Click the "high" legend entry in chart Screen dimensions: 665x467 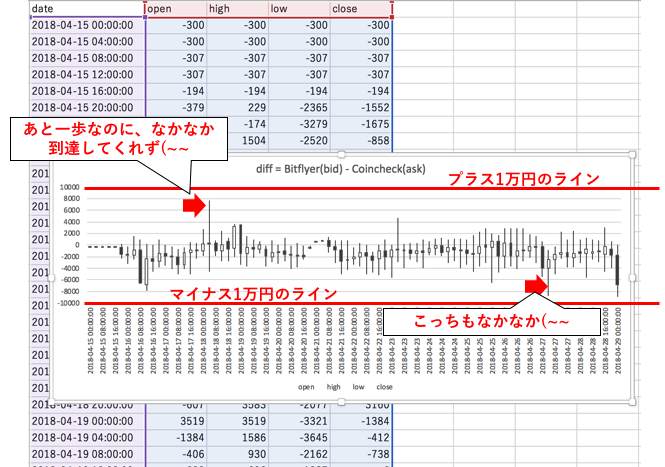click(333, 387)
